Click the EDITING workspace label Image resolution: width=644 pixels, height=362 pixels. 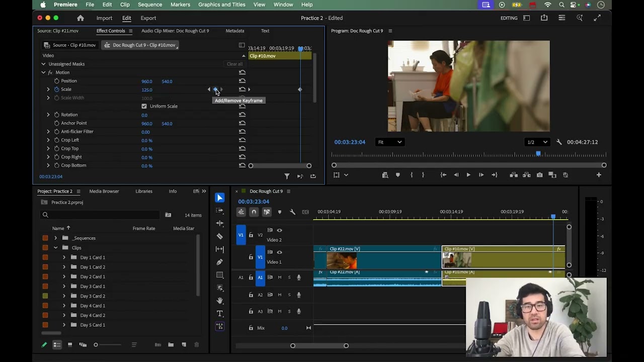(509, 18)
